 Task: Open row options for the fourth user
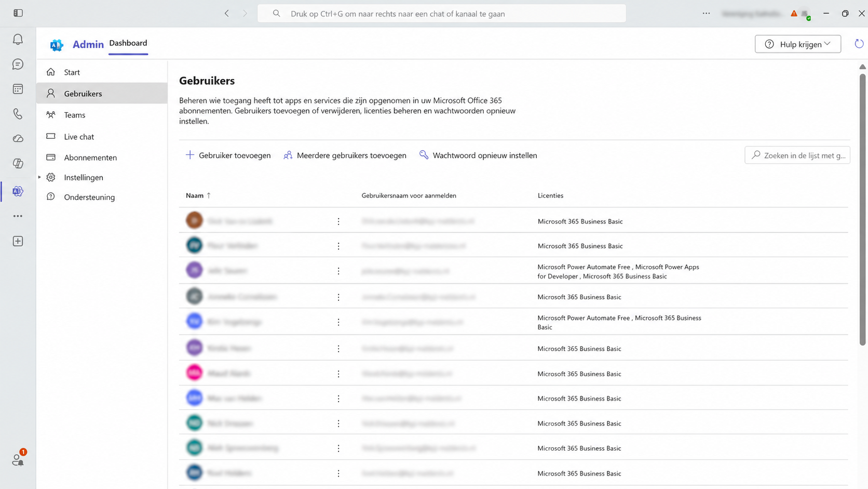pos(338,297)
